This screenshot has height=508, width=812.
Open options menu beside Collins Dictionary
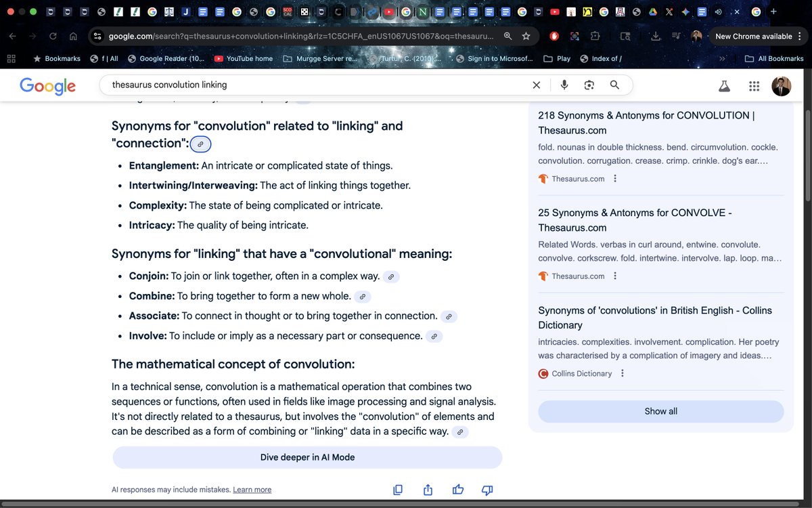tap(622, 374)
